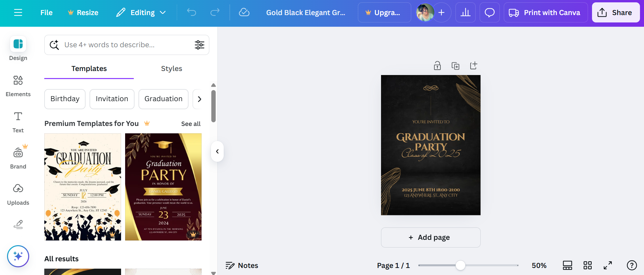The image size is (644, 275).
Task: Select the 123 Anywhere St. address text
Action: pos(431,195)
